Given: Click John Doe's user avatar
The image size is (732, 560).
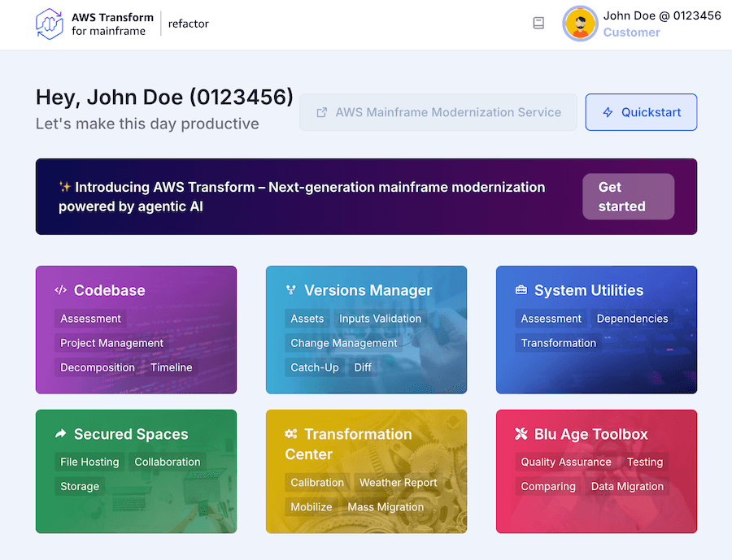Looking at the screenshot, I should click(x=580, y=24).
